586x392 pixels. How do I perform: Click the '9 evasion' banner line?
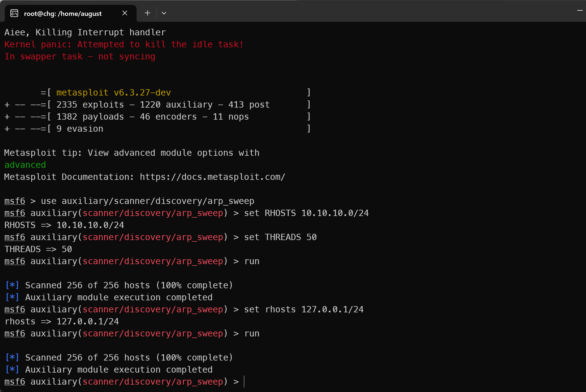80,129
